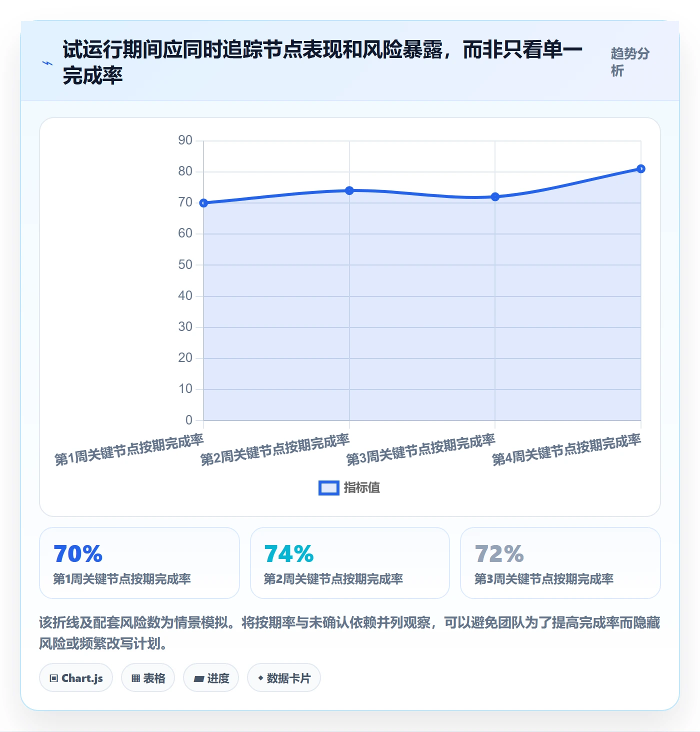700x732 pixels.
Task: Open the 72% 第3周 data card
Action: [x=560, y=563]
